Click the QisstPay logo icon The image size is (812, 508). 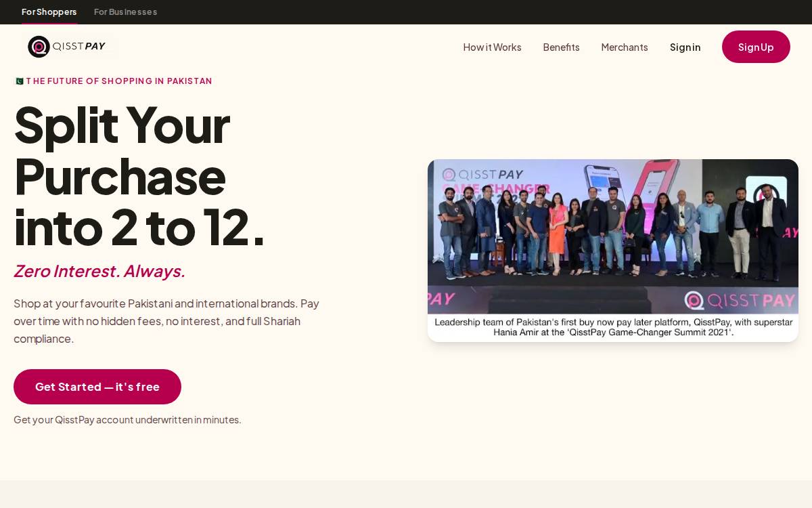point(39,47)
